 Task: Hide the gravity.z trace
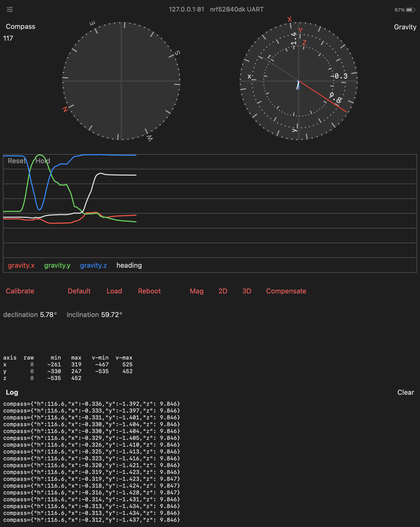coord(93,266)
